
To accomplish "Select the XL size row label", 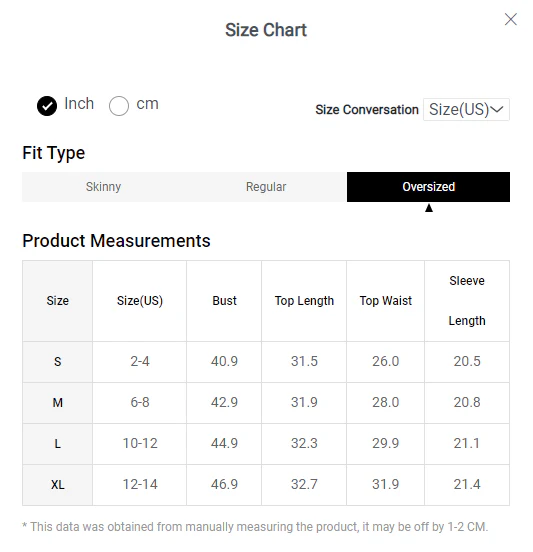I will coord(58,485).
